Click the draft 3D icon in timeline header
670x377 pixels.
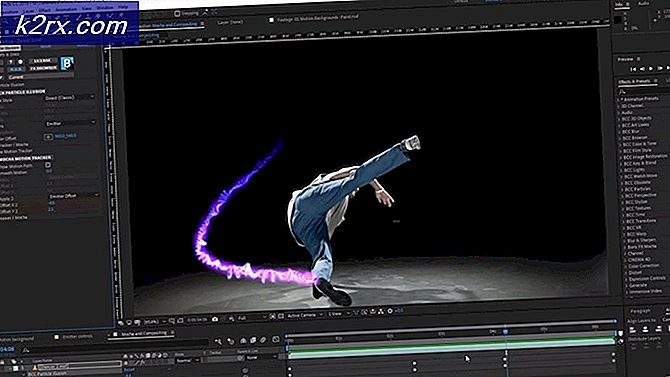click(230, 341)
